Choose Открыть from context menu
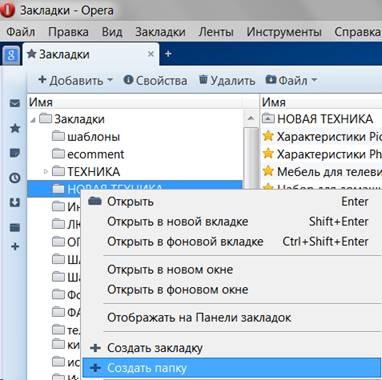Viewport: 382px width, 380px height. pos(231,202)
